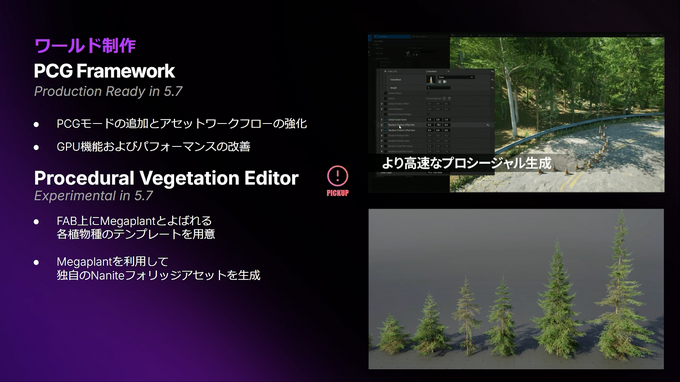Image resolution: width=680 pixels, height=382 pixels.
Task: Click the Procedural Vegetation Editor heading
Action: tap(167, 178)
